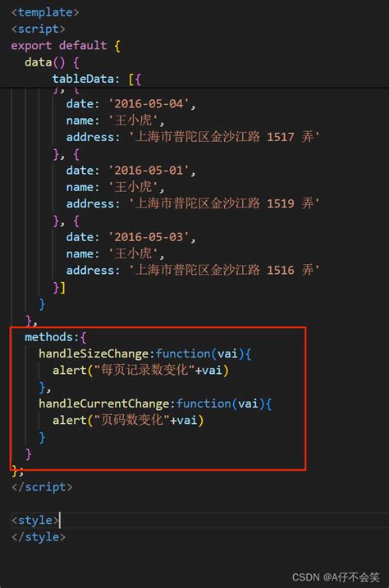Click the address string ending 1519 弄
389x588 pixels.
coord(224,203)
